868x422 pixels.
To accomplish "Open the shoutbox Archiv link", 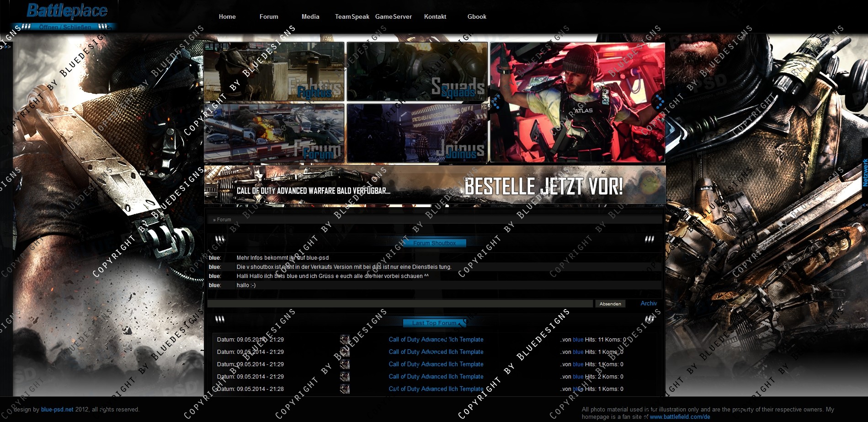I will click(649, 303).
